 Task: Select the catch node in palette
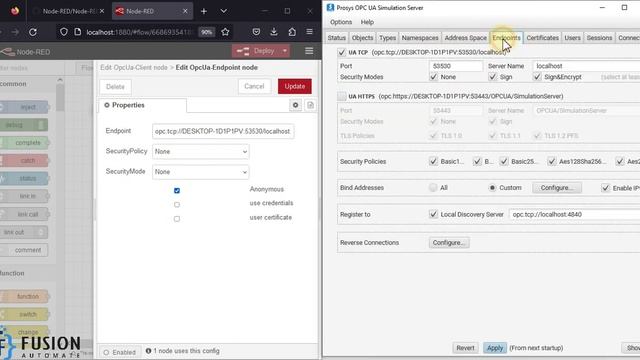click(24, 160)
